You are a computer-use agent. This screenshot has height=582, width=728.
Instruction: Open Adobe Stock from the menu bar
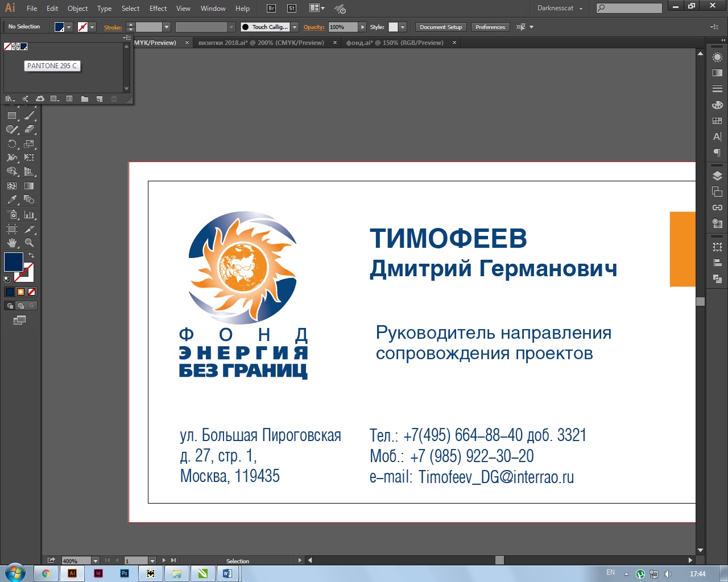click(x=292, y=9)
